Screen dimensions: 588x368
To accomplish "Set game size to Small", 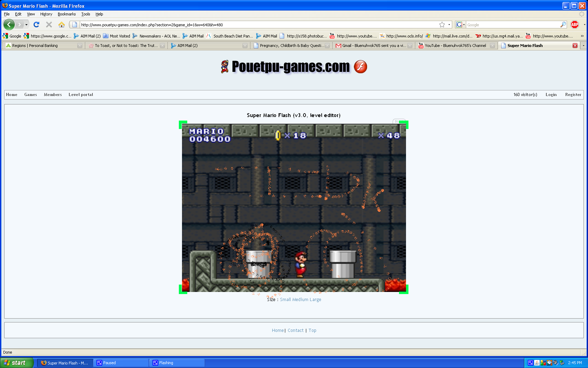I will coord(285,300).
